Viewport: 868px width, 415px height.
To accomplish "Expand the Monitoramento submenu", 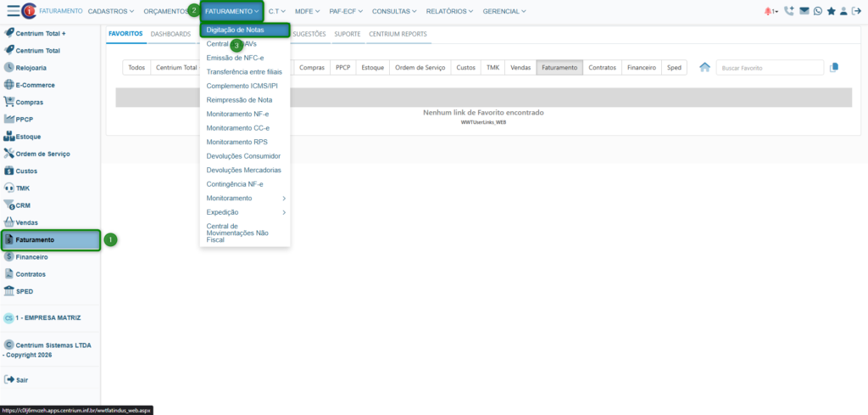I will click(x=246, y=198).
